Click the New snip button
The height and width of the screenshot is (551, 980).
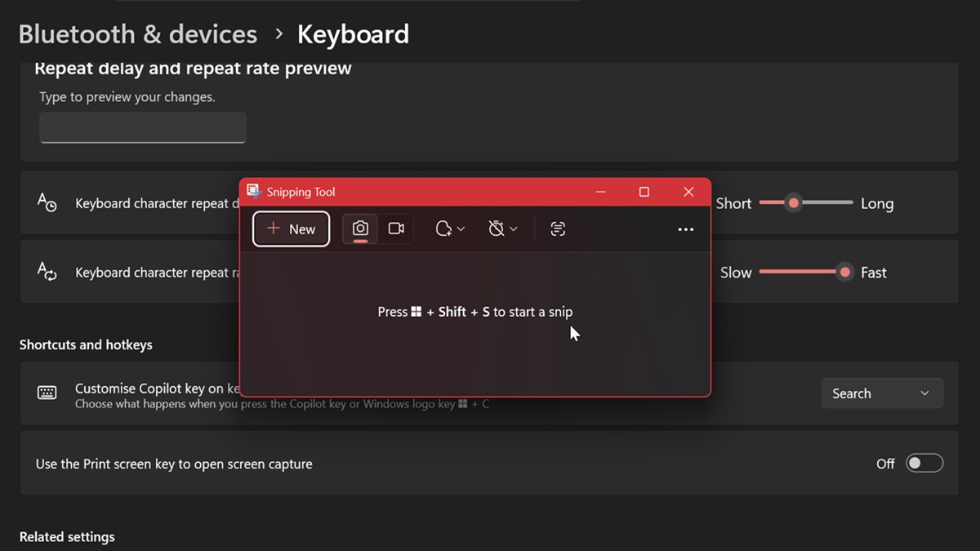[x=292, y=229]
